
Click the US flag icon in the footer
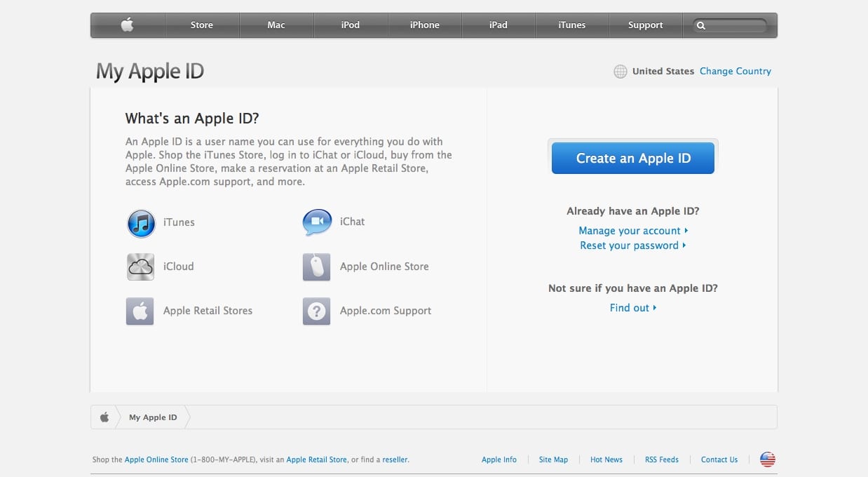click(x=768, y=460)
